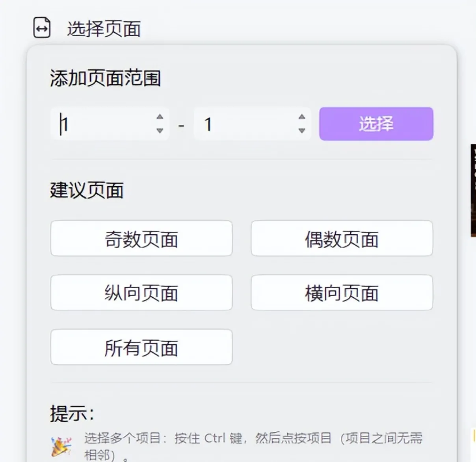
Task: Increase the end page number
Action: coord(302,117)
